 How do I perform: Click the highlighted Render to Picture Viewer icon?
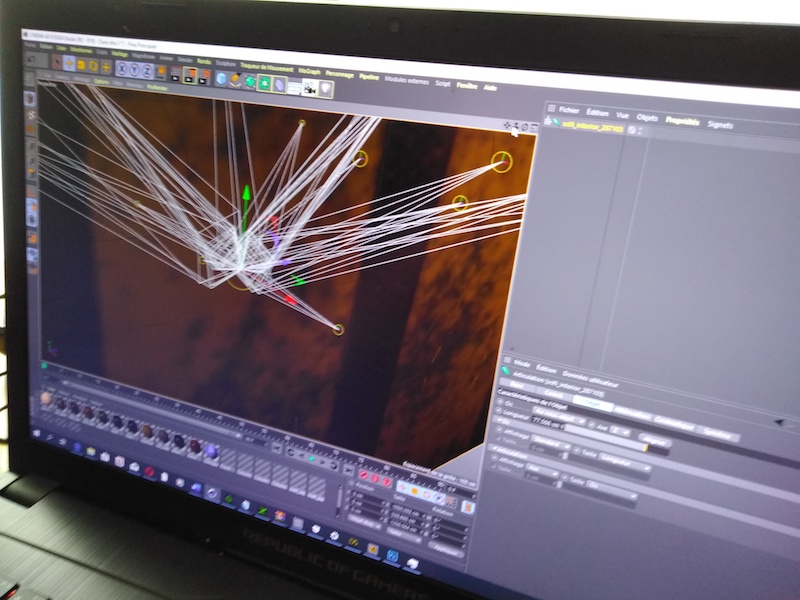click(190, 75)
